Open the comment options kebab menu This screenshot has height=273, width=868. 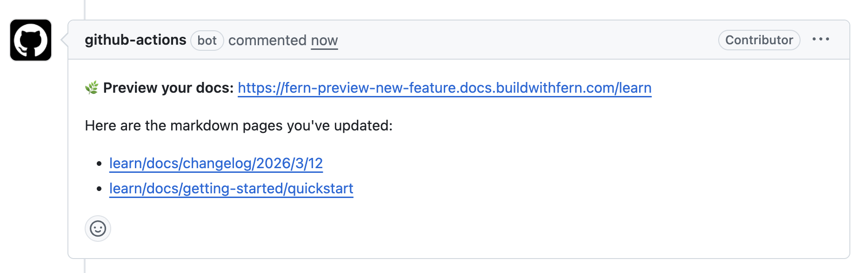click(x=821, y=40)
